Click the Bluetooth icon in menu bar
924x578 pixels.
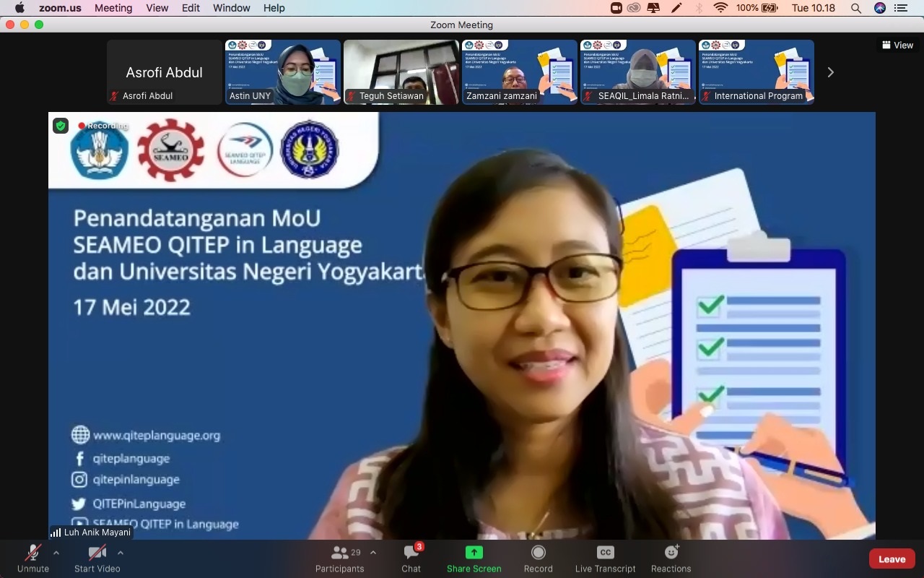698,8
